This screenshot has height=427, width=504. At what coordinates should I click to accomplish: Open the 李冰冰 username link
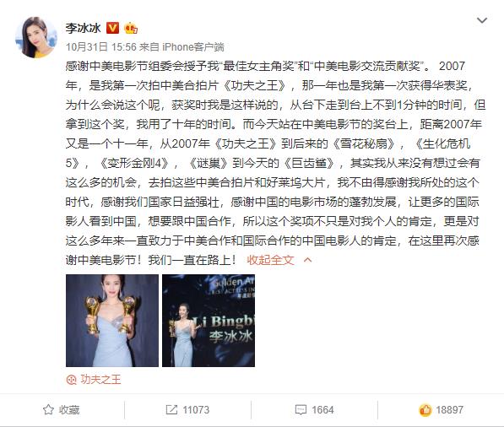coord(84,29)
